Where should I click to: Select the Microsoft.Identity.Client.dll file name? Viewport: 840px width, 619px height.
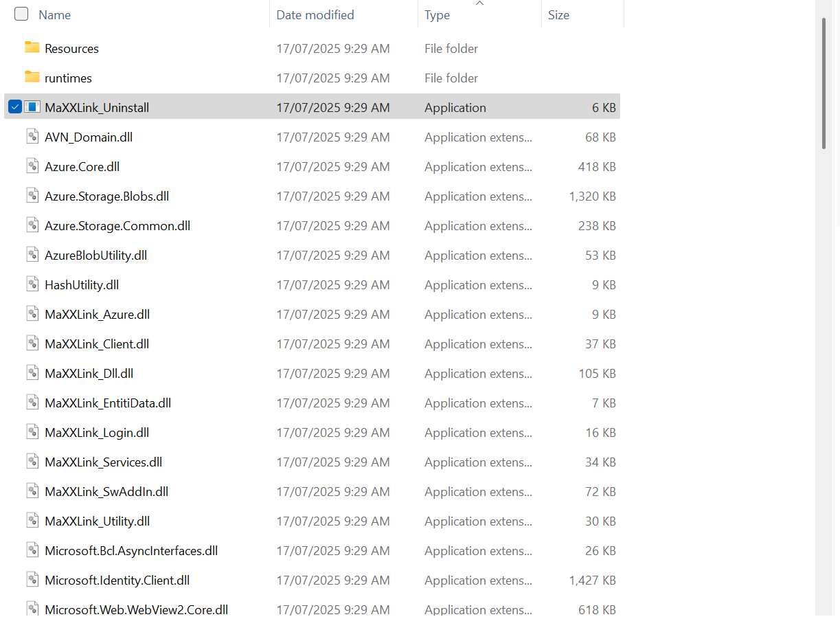117,581
